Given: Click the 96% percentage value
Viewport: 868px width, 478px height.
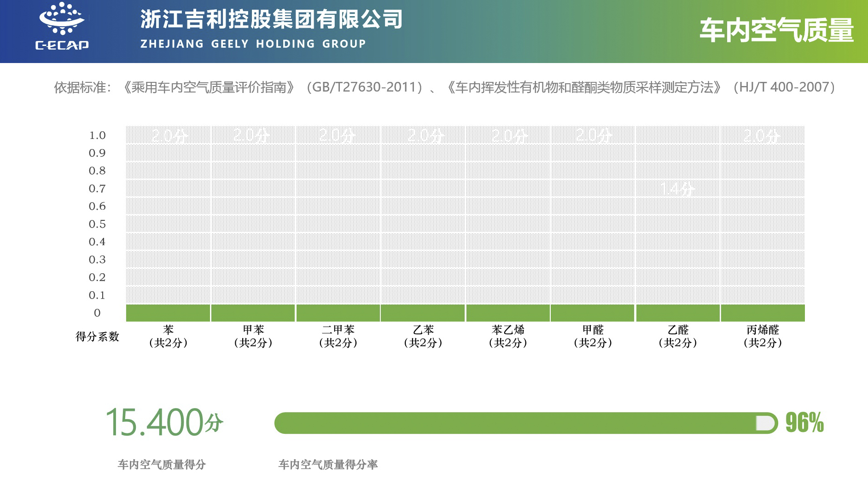Looking at the screenshot, I should [x=804, y=423].
